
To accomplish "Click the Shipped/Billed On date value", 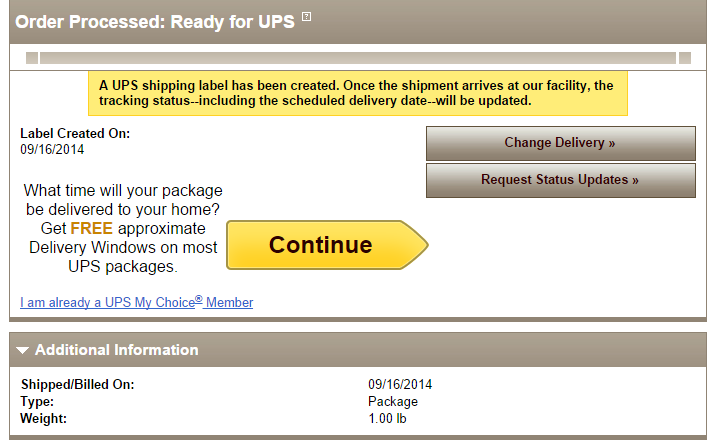I will 400,384.
